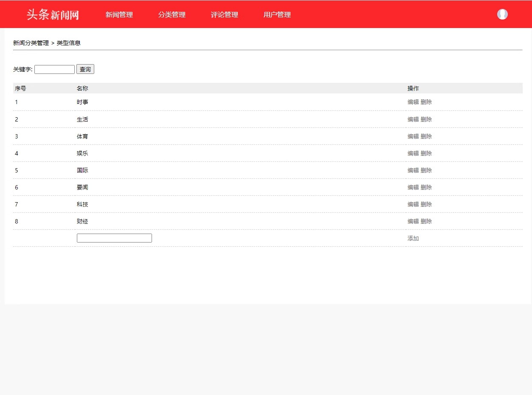Click the 查询 button
532x395 pixels.
point(85,69)
